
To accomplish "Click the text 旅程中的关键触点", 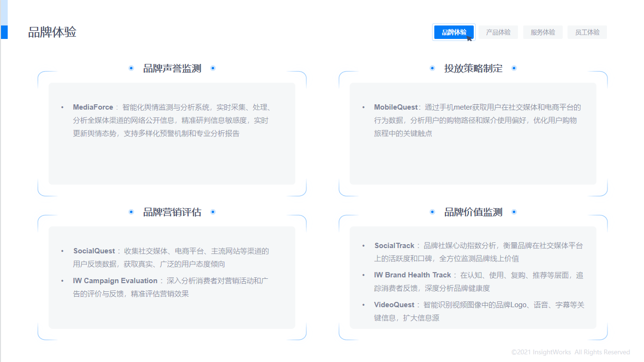I will point(403,133).
